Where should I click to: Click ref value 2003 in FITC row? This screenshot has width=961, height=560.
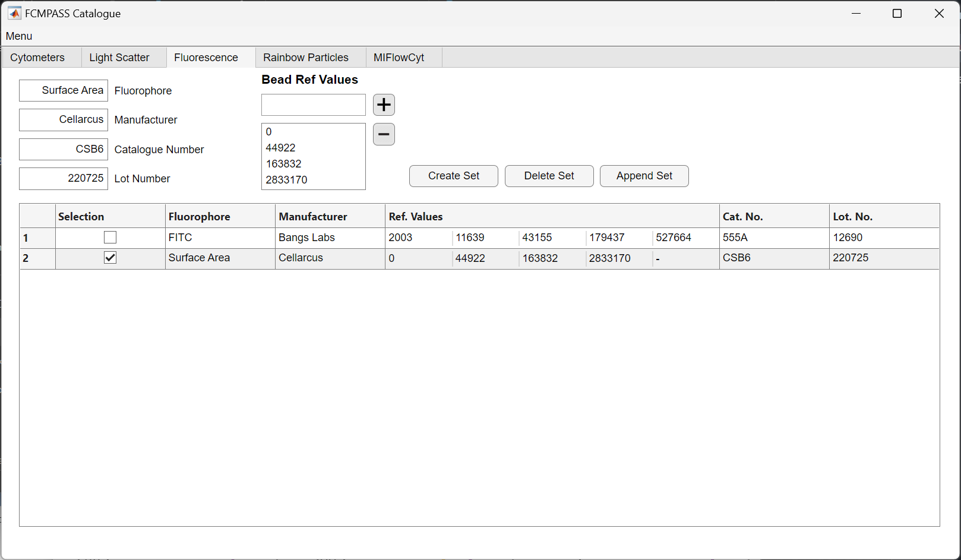coord(419,238)
